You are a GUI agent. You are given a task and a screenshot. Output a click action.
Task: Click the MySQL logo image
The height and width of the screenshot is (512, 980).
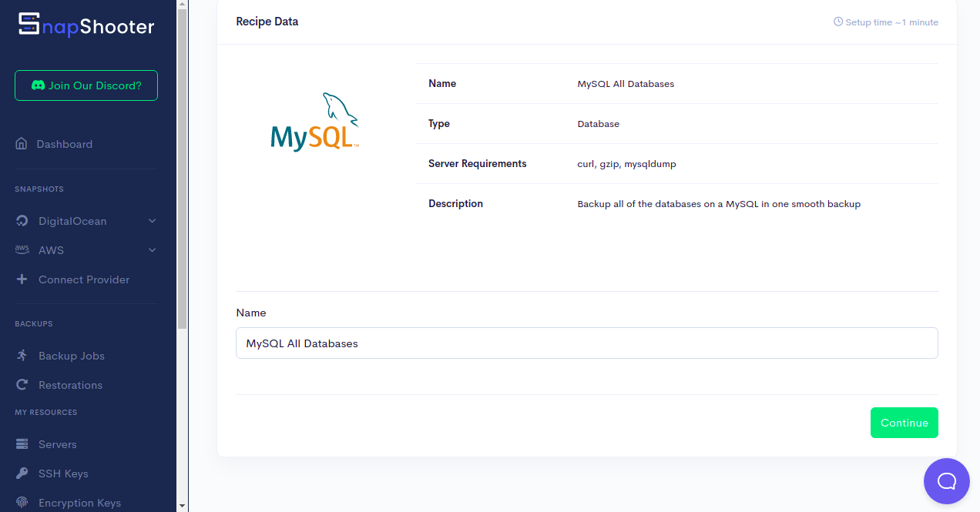(x=315, y=122)
